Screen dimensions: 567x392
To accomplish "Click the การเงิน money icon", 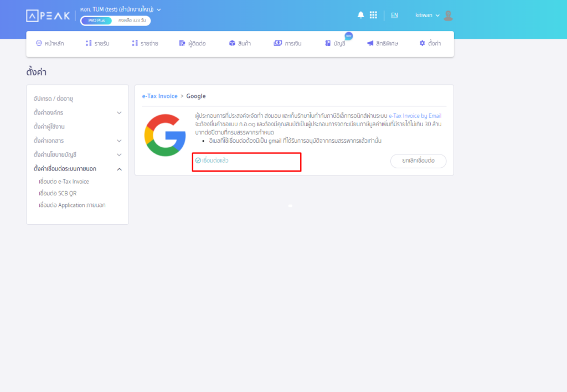I will pyautogui.click(x=278, y=43).
